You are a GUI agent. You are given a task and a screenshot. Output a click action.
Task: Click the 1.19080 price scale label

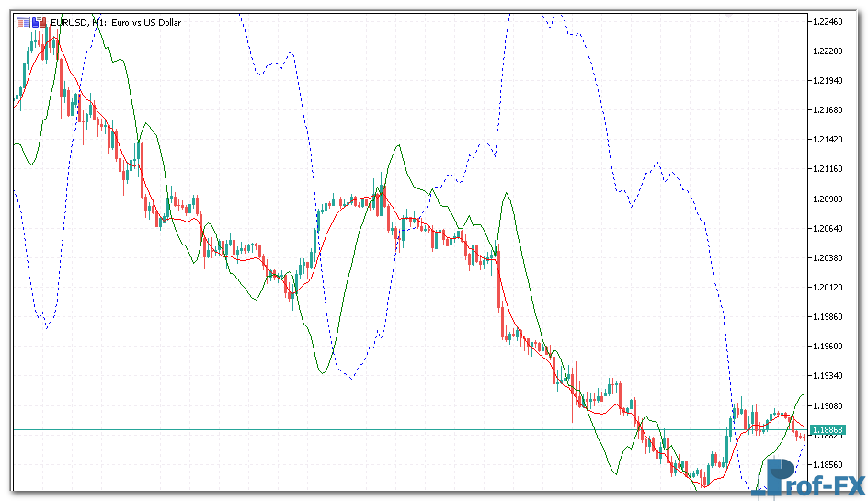(829, 404)
